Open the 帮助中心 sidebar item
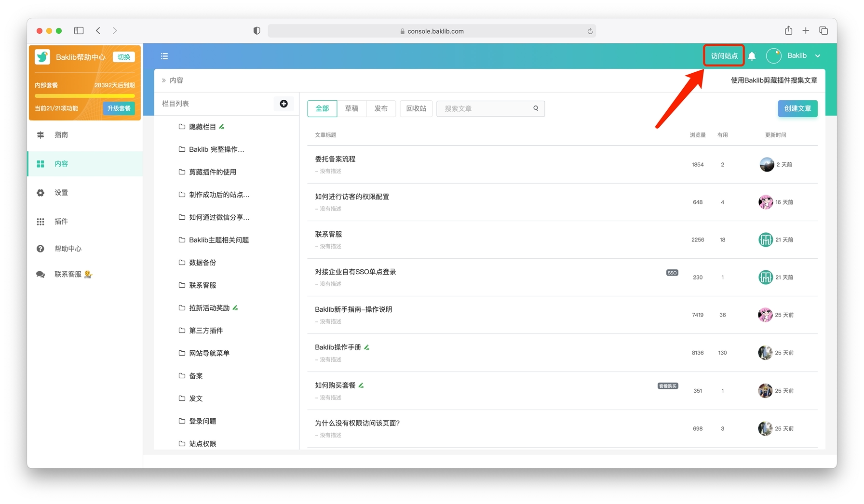This screenshot has height=504, width=864. click(85, 249)
